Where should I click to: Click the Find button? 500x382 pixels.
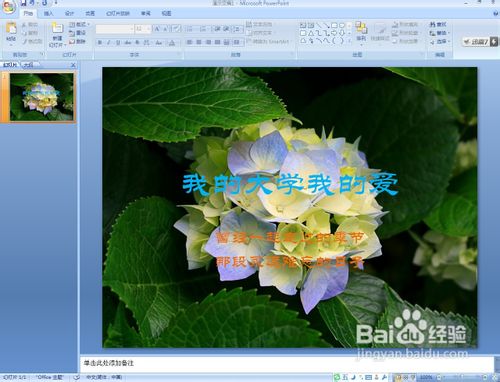tap(438, 24)
